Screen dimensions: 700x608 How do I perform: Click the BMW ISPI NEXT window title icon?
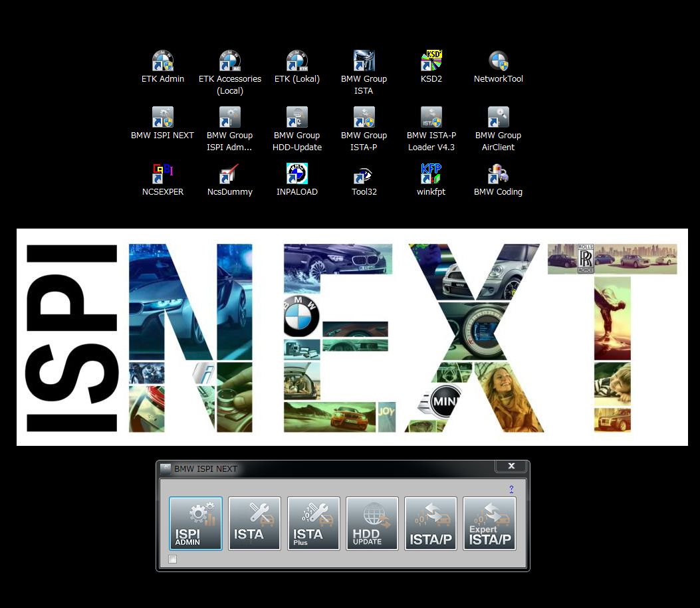(166, 468)
